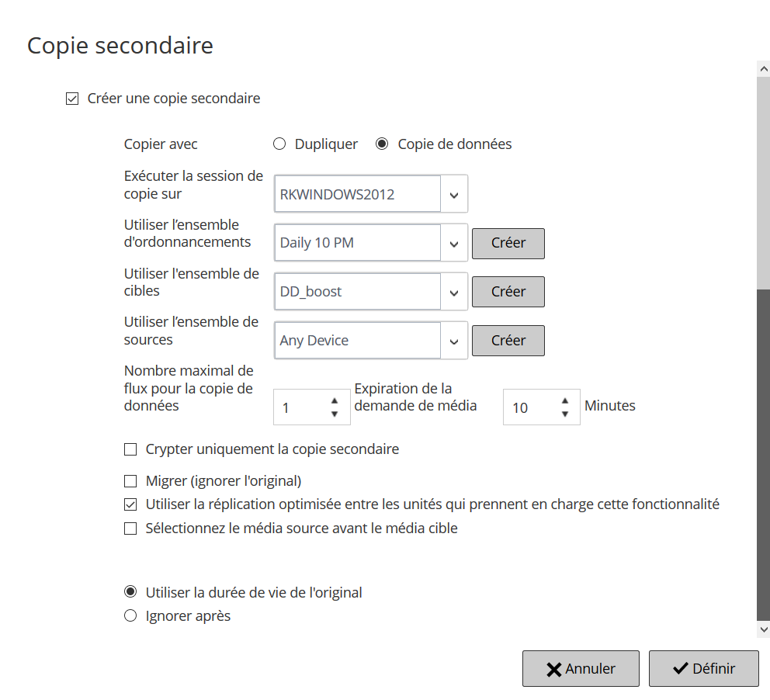The image size is (770, 700).
Task: Confirm with the Définir button
Action: tap(703, 668)
